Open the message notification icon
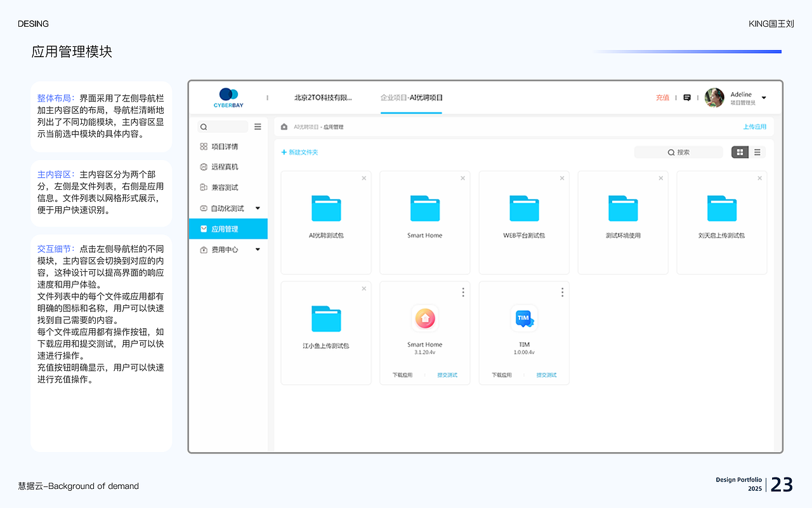 click(687, 98)
